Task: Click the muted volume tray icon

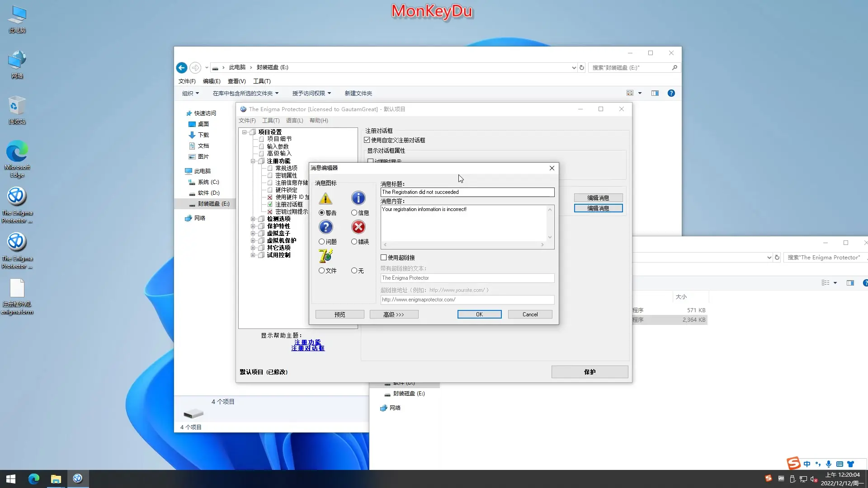Action: pos(814,479)
